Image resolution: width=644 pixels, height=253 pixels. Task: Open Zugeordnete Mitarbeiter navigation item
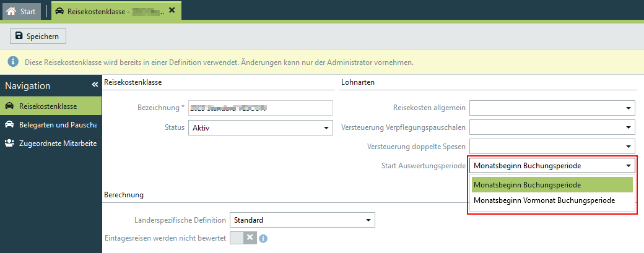click(x=51, y=143)
